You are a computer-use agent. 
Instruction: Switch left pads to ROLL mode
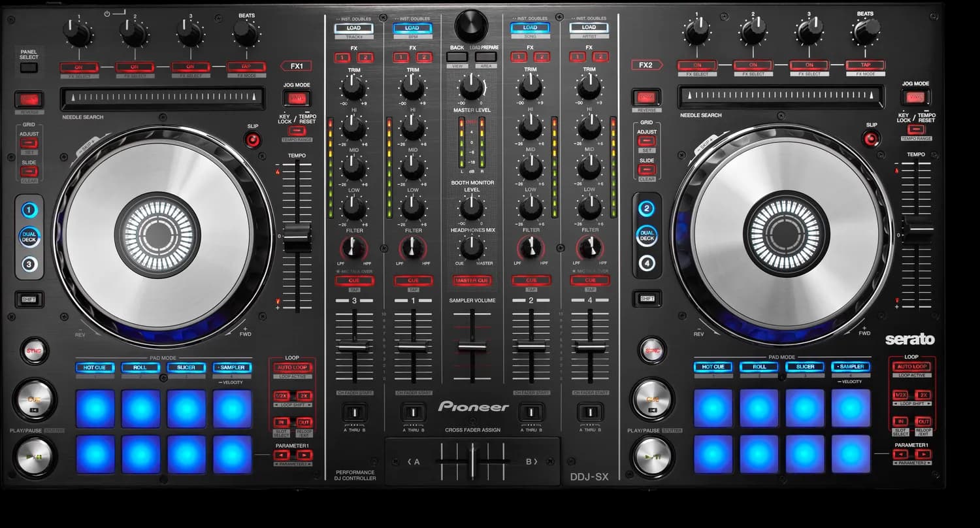tap(140, 368)
